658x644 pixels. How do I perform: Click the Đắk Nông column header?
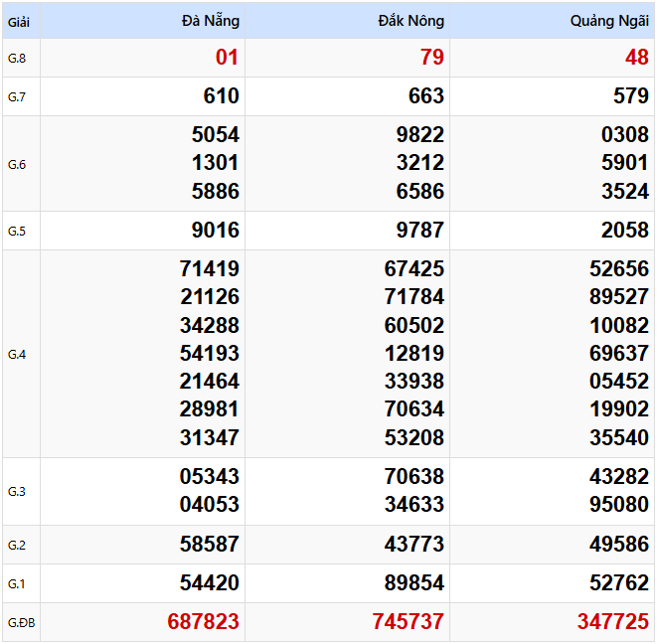pyautogui.click(x=411, y=21)
